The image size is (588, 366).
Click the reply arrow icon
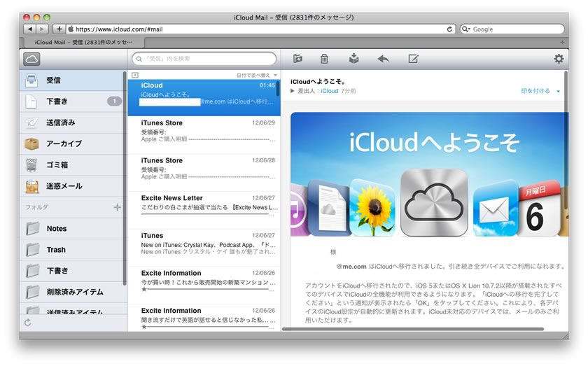pyautogui.click(x=383, y=59)
